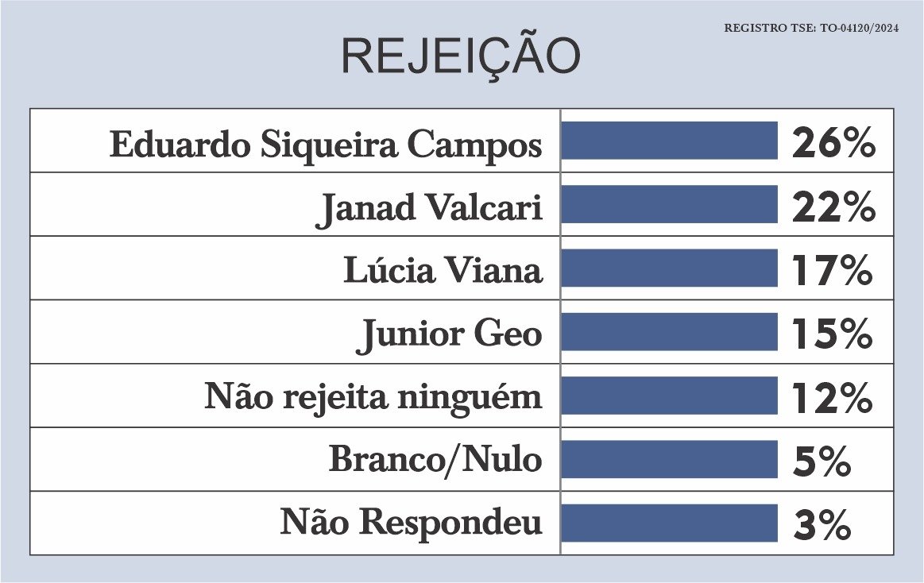This screenshot has width=924, height=583.
Task: Select the Junior Geo name label
Action: pyautogui.click(x=449, y=336)
